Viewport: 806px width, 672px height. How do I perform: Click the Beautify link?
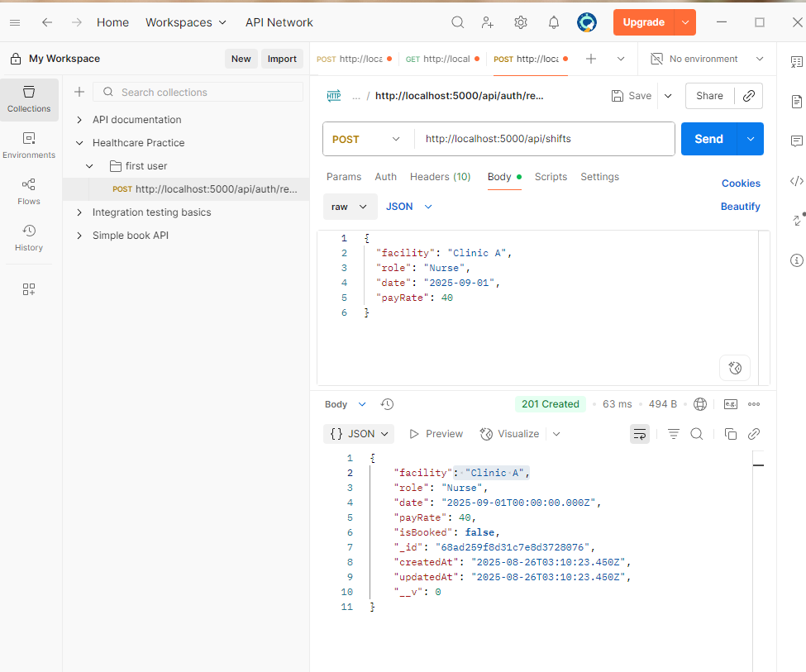coord(740,207)
